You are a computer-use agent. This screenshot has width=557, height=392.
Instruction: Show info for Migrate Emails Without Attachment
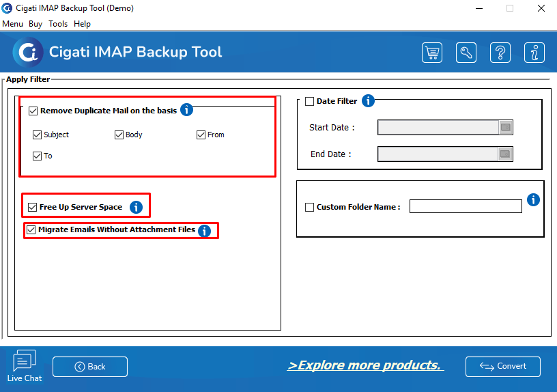coord(204,231)
